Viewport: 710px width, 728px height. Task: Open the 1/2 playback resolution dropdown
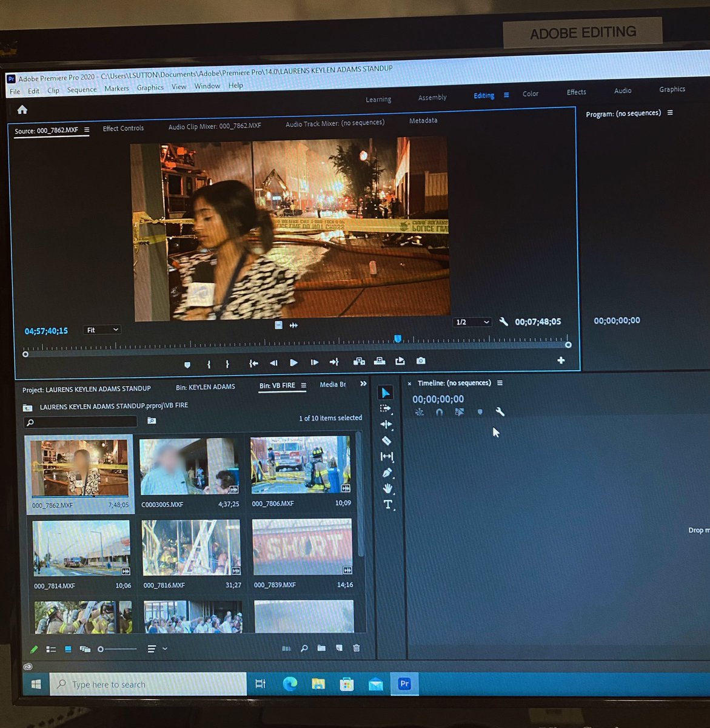point(472,322)
